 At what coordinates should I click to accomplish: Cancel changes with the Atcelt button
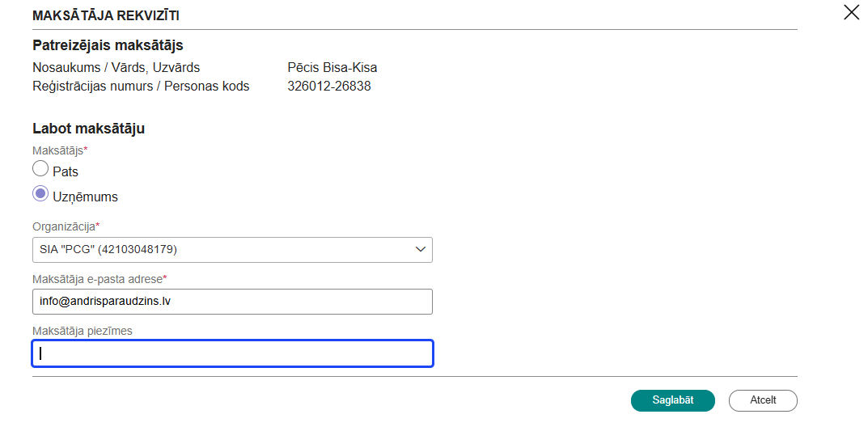click(x=762, y=400)
